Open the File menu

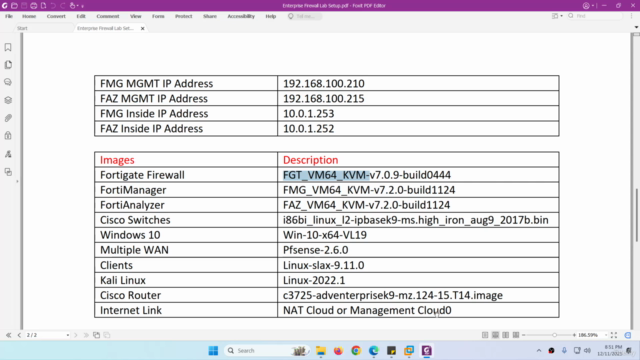(x=9, y=16)
